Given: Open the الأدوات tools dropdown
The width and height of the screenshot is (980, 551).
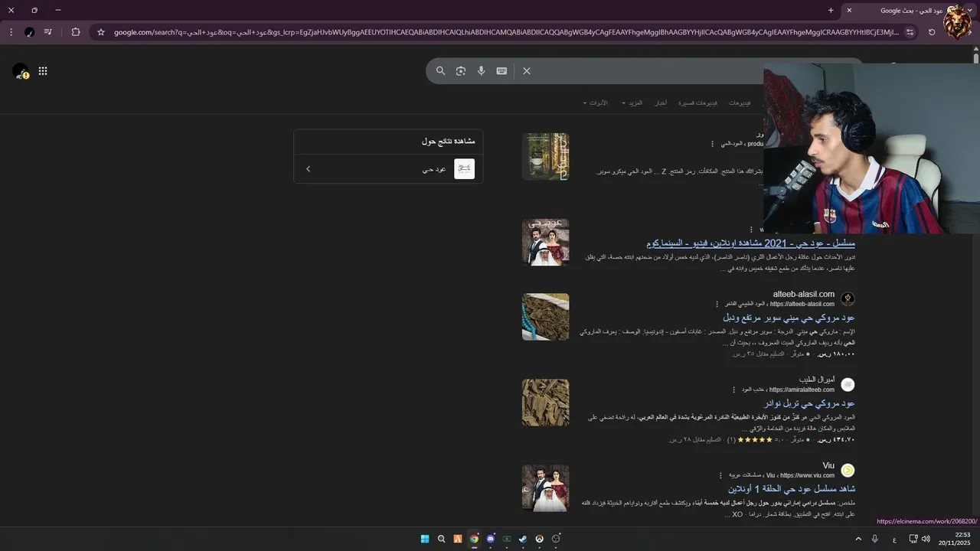Looking at the screenshot, I should click(596, 103).
